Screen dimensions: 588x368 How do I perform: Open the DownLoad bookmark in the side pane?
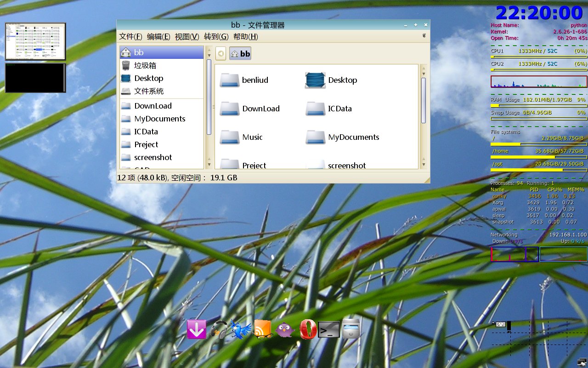coord(162,106)
